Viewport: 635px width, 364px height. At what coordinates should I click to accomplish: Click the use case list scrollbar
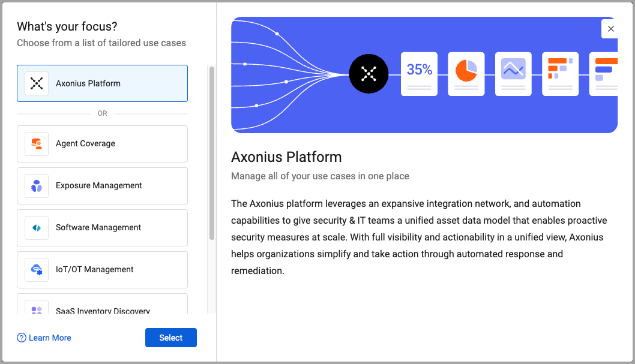click(212, 153)
